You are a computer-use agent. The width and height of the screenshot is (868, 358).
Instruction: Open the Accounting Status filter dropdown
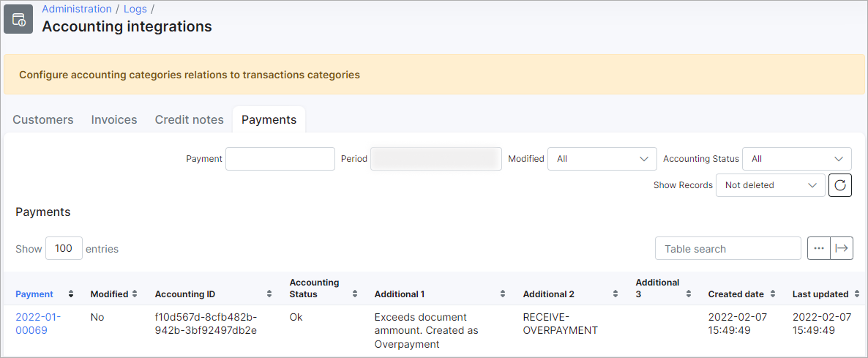796,159
